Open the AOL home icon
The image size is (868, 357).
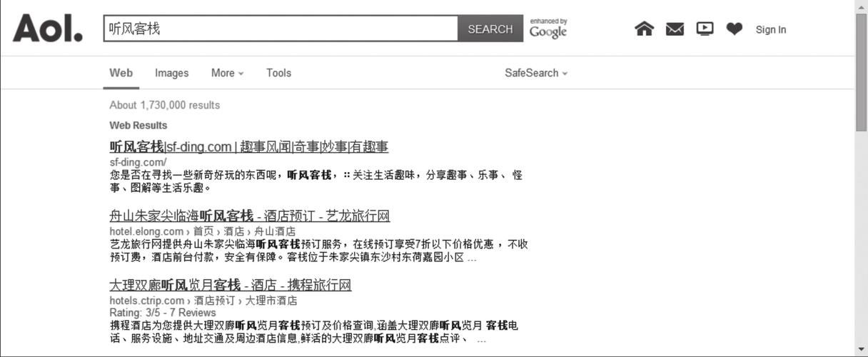pyautogui.click(x=644, y=29)
